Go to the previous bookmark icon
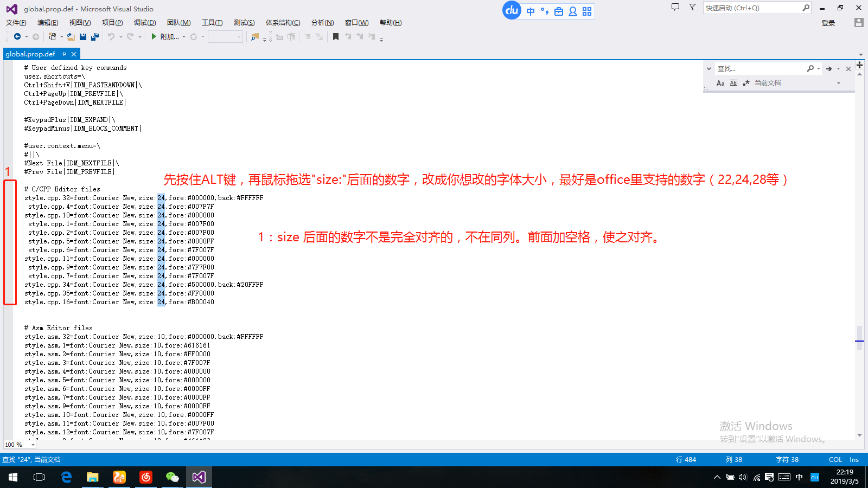 tap(348, 36)
